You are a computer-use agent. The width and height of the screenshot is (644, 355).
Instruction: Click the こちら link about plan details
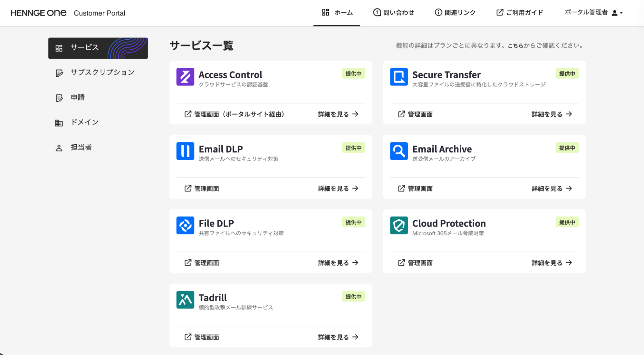[x=515, y=46]
